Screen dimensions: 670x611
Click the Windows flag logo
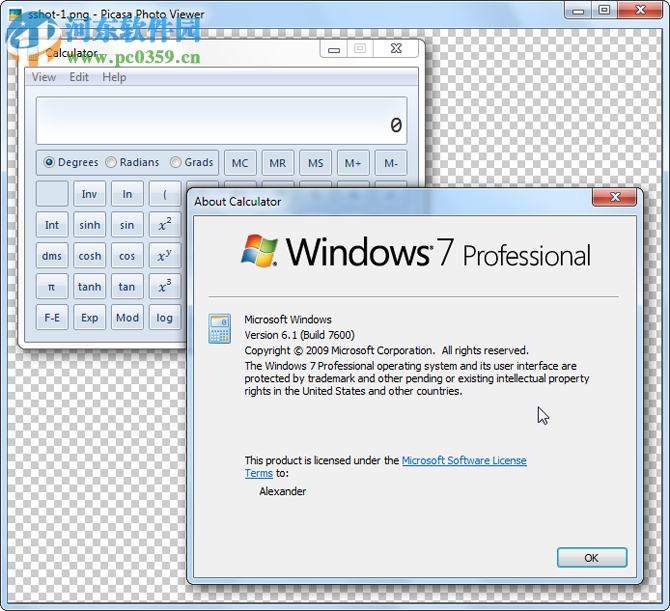[x=259, y=251]
